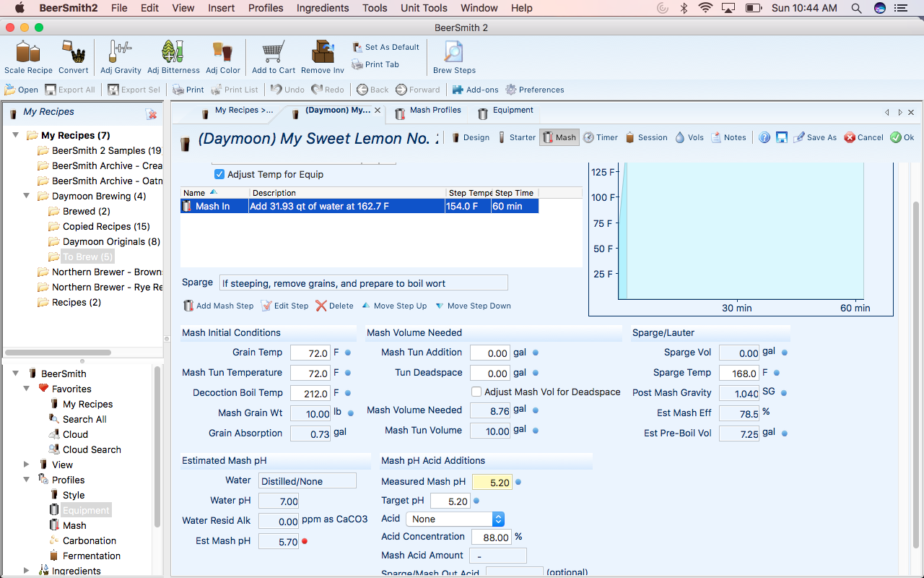
Task: Close the Daymoon recipe tab
Action: pos(378,111)
